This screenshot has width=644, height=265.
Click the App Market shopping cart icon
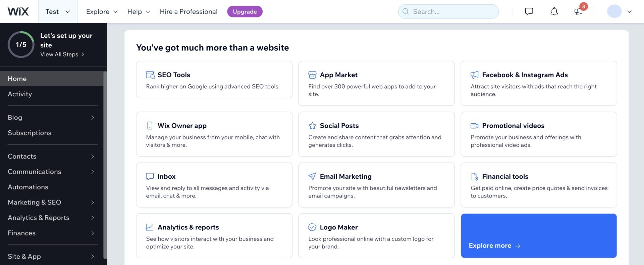[x=312, y=75]
